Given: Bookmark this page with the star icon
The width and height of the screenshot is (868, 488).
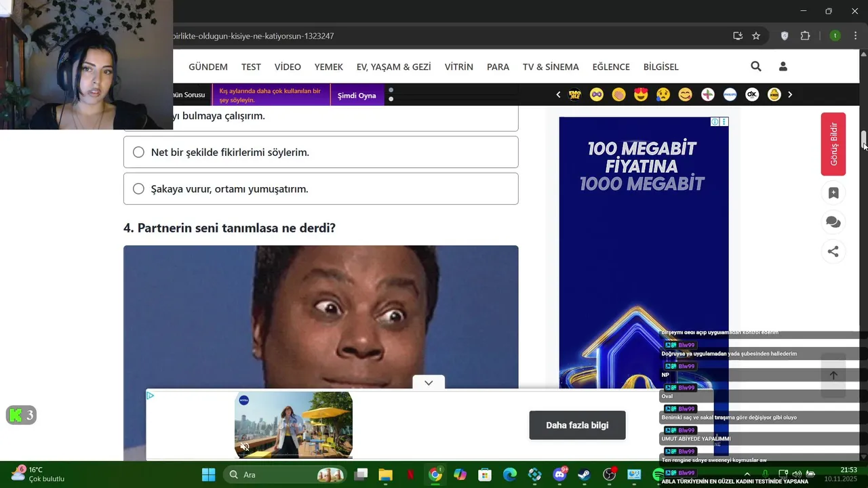Looking at the screenshot, I should coord(756,36).
